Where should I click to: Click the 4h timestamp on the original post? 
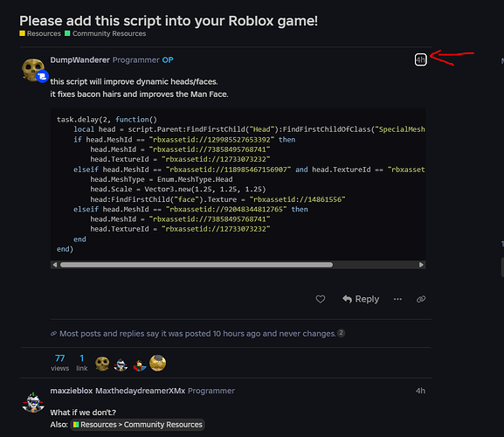tap(420, 59)
